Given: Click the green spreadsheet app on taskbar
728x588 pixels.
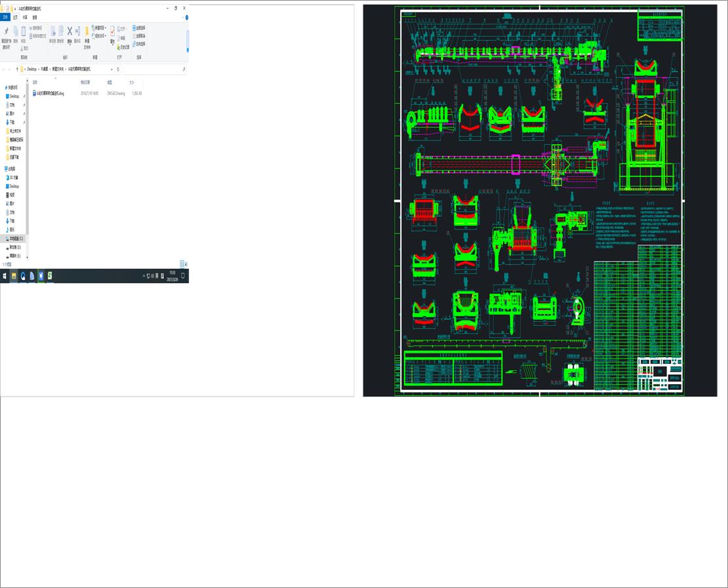Looking at the screenshot, I should [50, 276].
